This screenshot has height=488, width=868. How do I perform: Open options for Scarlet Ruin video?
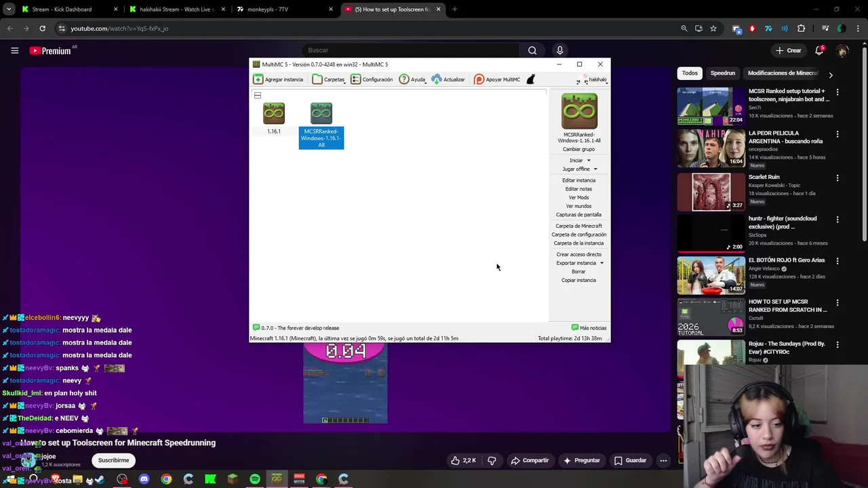pyautogui.click(x=837, y=178)
